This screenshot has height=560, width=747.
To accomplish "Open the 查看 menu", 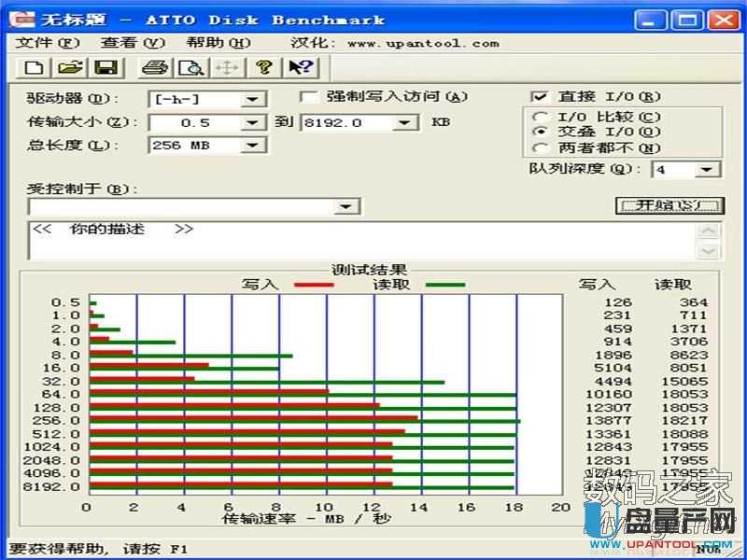I will (133, 43).
